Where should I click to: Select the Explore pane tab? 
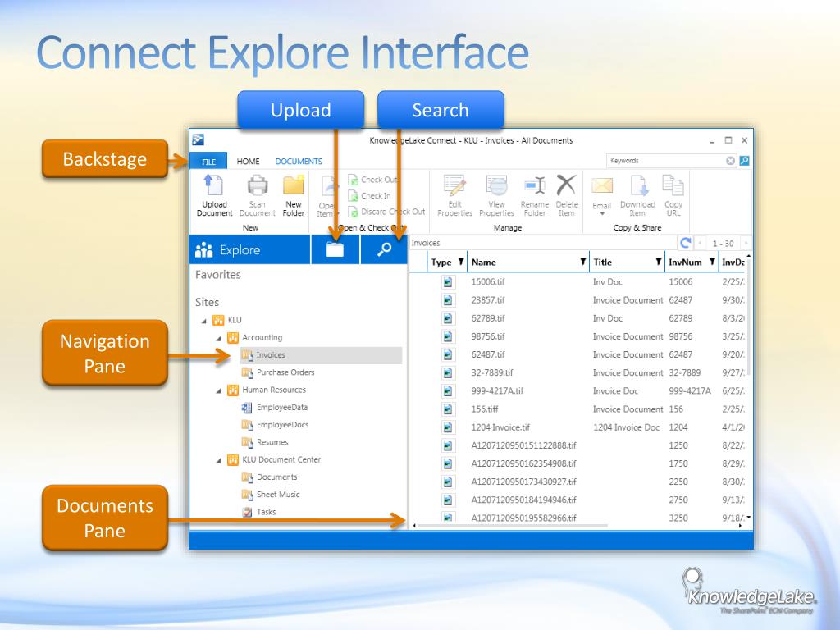250,249
